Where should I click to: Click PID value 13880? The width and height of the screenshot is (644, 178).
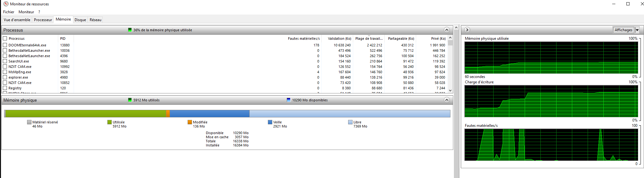click(x=65, y=45)
